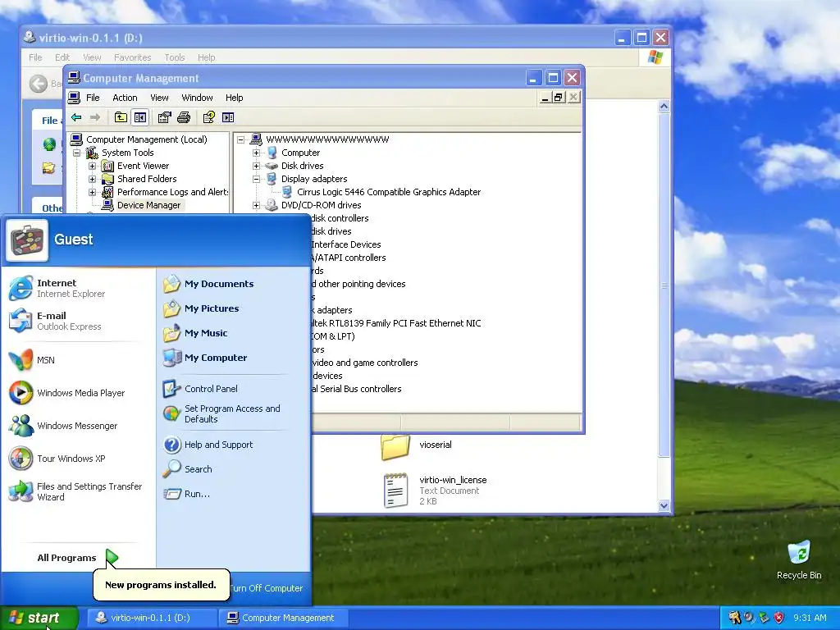The height and width of the screenshot is (630, 840).
Task: Open Favorites menu in virtio-win Explorer window
Action: 132,57
